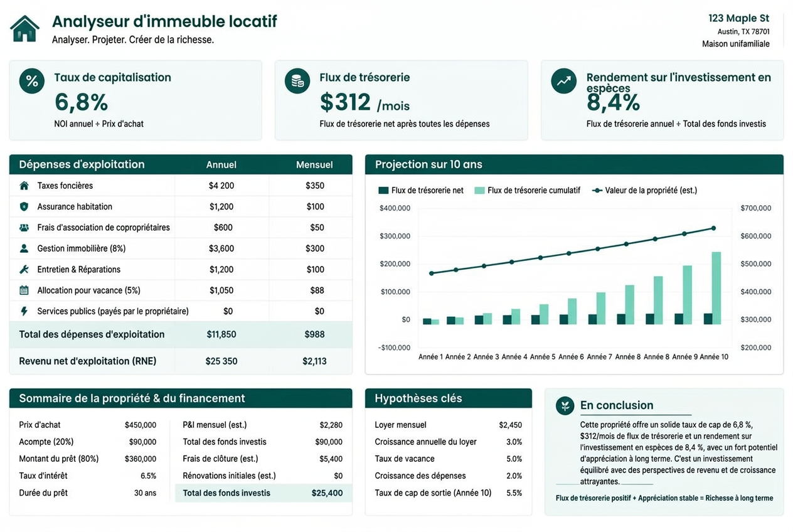Screen dimensions: 793x532
Task: Click the house logo icon in the header
Action: coord(25,29)
